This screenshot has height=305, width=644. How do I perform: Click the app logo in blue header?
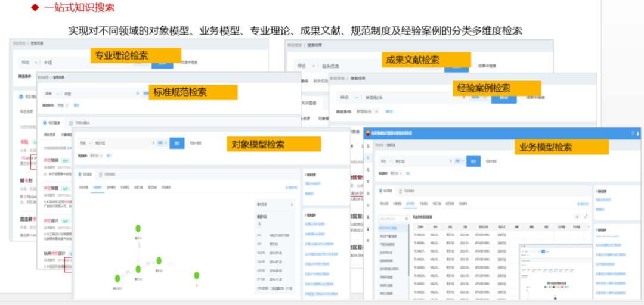369,134
